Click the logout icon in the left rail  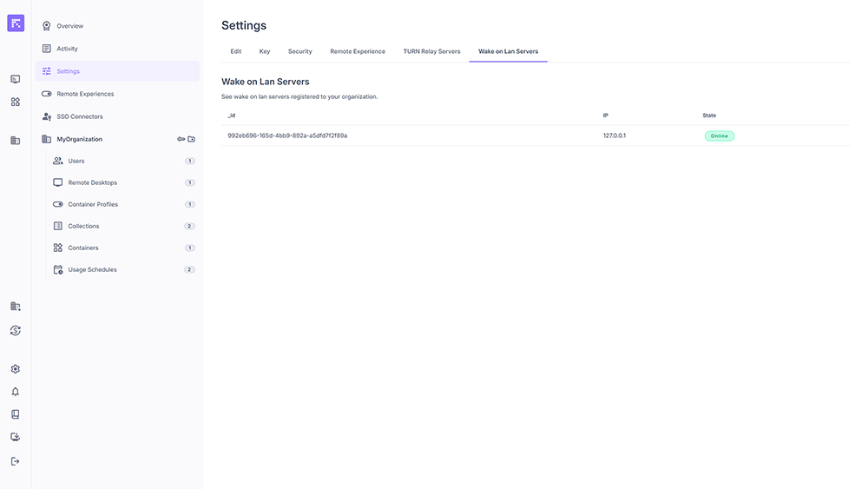15,461
